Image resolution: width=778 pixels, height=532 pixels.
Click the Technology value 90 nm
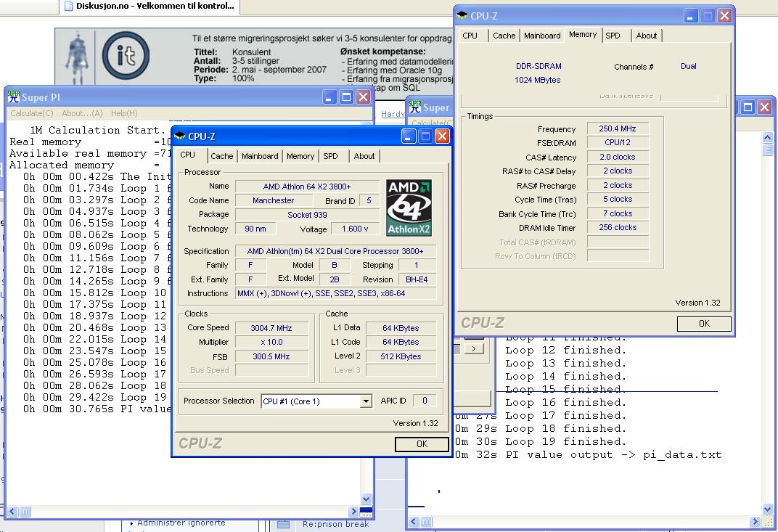point(255,229)
